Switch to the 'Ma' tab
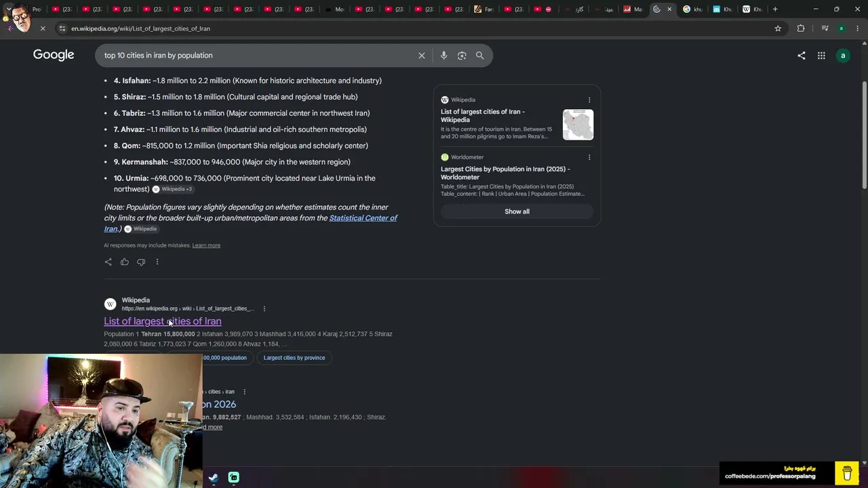Image resolution: width=868 pixels, height=488 pixels. pyautogui.click(x=633, y=9)
